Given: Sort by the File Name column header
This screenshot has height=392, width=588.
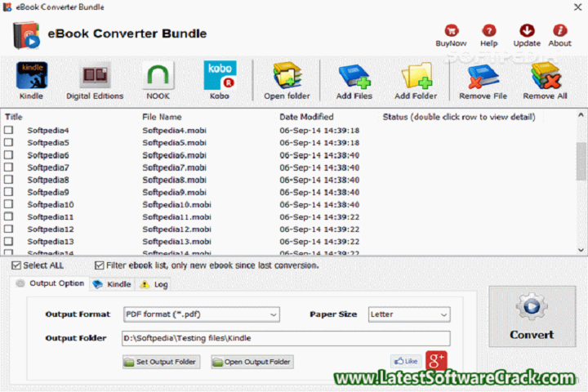Looking at the screenshot, I should [162, 117].
